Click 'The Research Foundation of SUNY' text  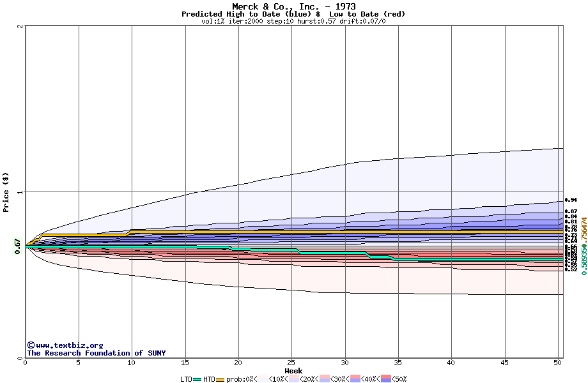tap(97, 353)
